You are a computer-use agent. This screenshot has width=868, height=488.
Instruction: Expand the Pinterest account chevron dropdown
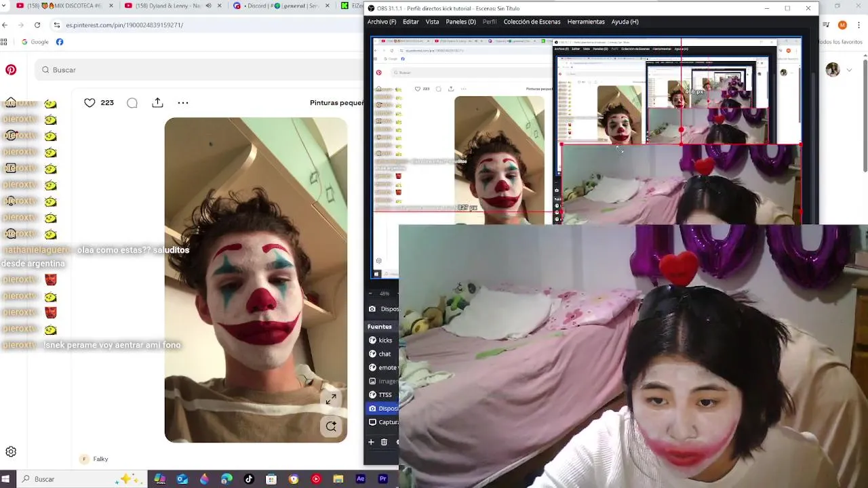(849, 70)
